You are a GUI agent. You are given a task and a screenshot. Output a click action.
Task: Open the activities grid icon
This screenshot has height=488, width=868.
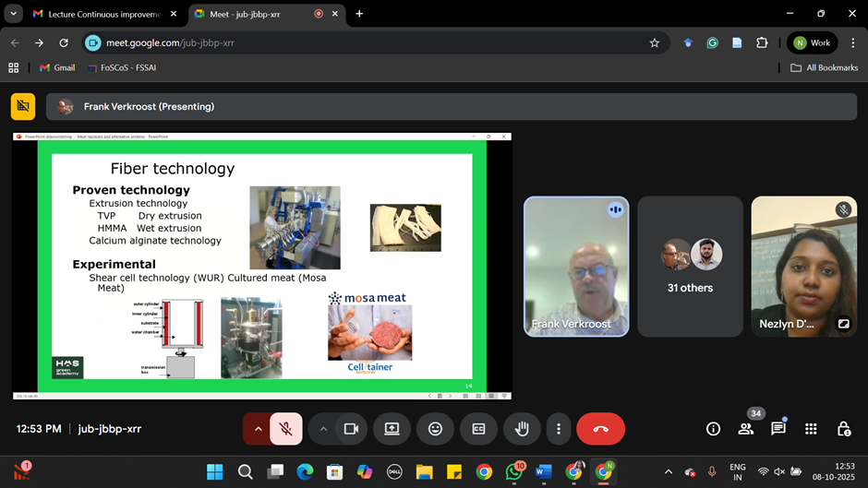[x=811, y=429]
